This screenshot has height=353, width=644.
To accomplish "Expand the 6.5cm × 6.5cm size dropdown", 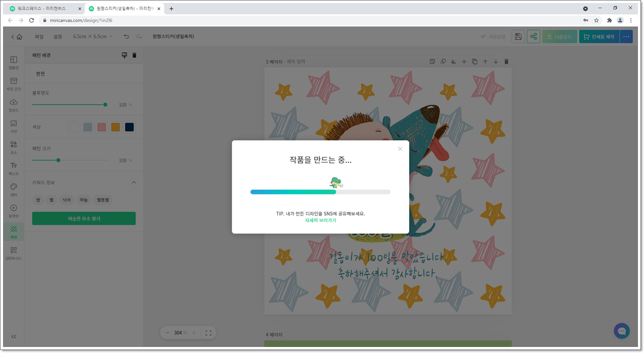I will tap(93, 37).
